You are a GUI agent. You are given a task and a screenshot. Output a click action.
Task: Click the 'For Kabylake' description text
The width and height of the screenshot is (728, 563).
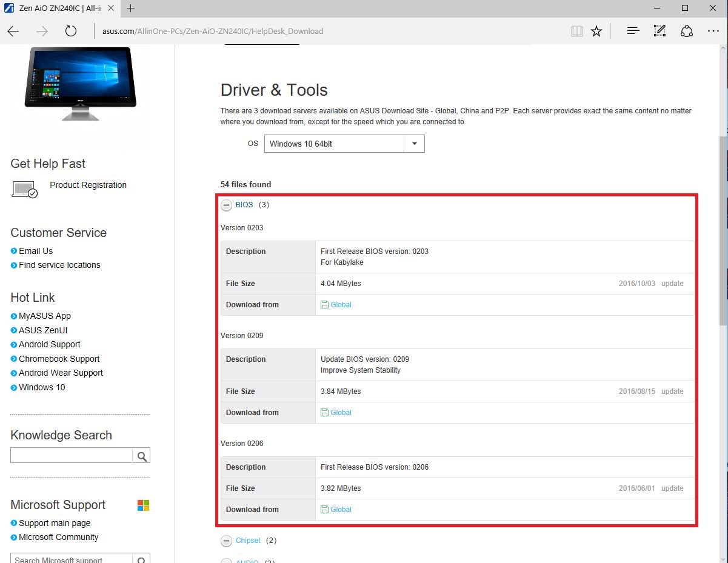pyautogui.click(x=342, y=262)
